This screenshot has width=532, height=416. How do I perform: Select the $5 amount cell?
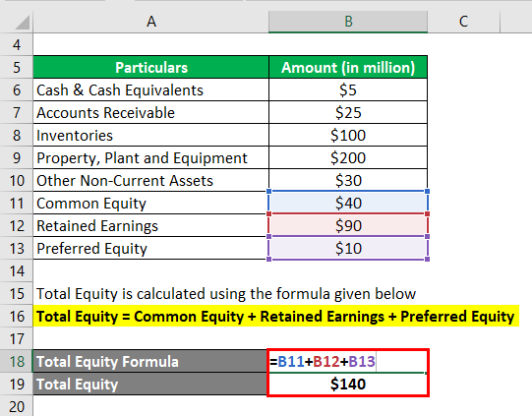click(x=348, y=89)
